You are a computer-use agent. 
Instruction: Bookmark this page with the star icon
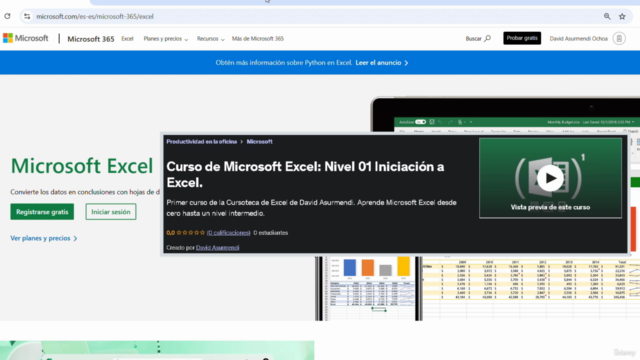click(x=622, y=16)
